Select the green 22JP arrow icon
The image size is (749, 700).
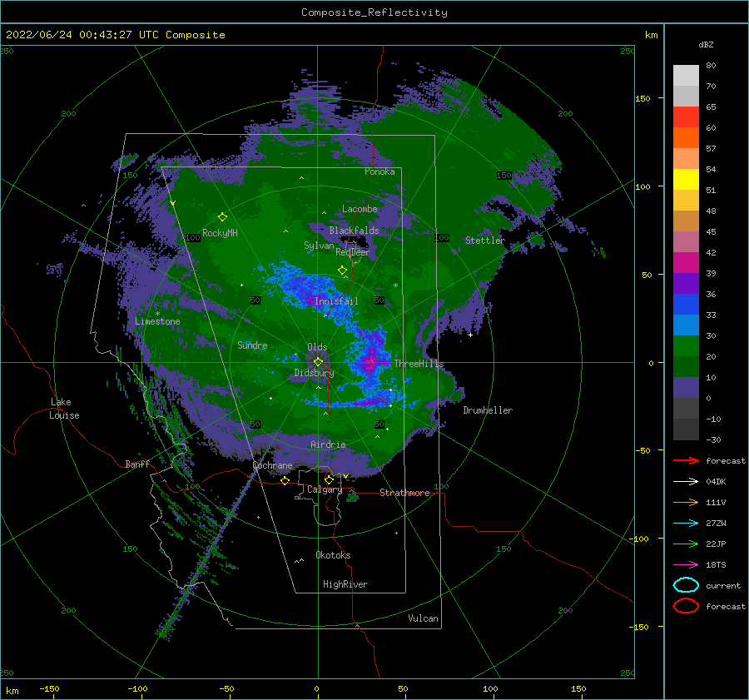tap(686, 544)
